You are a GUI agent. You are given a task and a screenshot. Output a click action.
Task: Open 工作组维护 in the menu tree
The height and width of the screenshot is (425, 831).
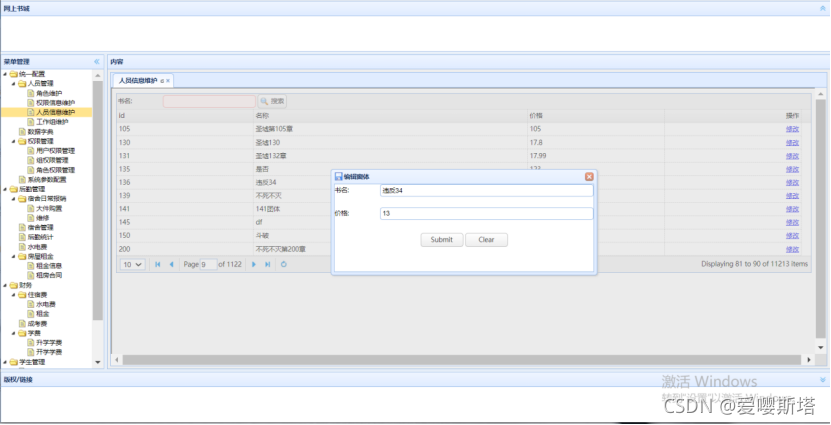click(52, 122)
